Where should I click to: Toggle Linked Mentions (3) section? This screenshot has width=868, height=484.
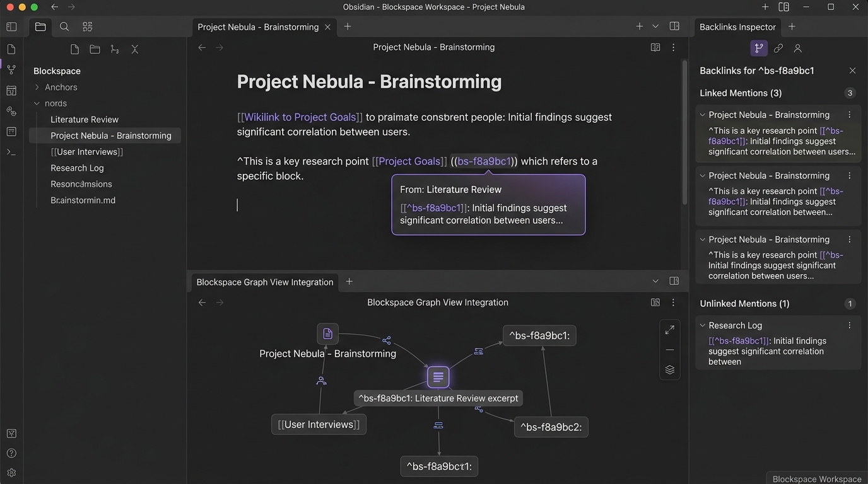[741, 93]
